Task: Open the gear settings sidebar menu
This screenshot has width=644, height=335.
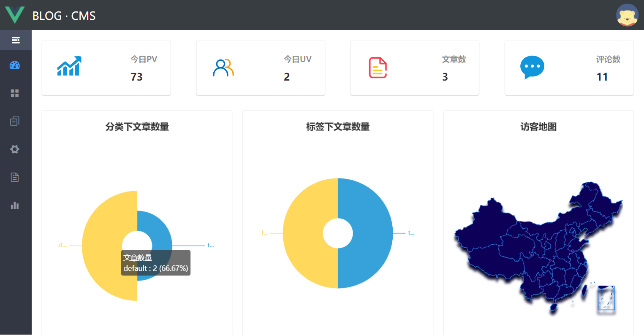Action: pyautogui.click(x=15, y=149)
